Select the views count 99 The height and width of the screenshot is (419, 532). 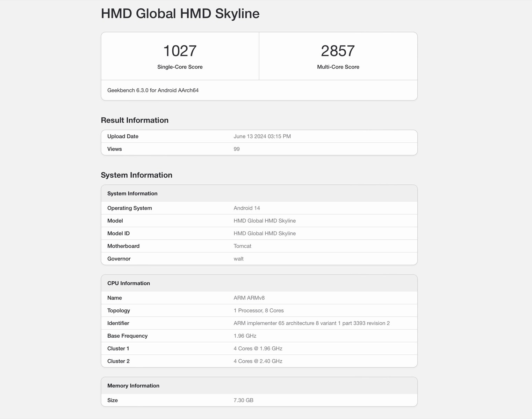point(237,149)
